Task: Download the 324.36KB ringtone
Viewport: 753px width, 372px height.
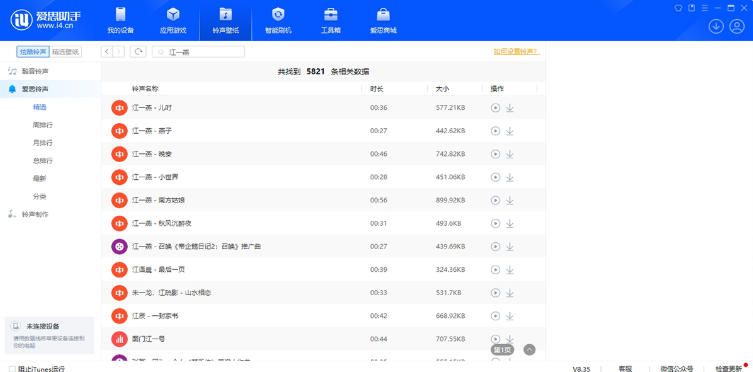Action: [510, 270]
